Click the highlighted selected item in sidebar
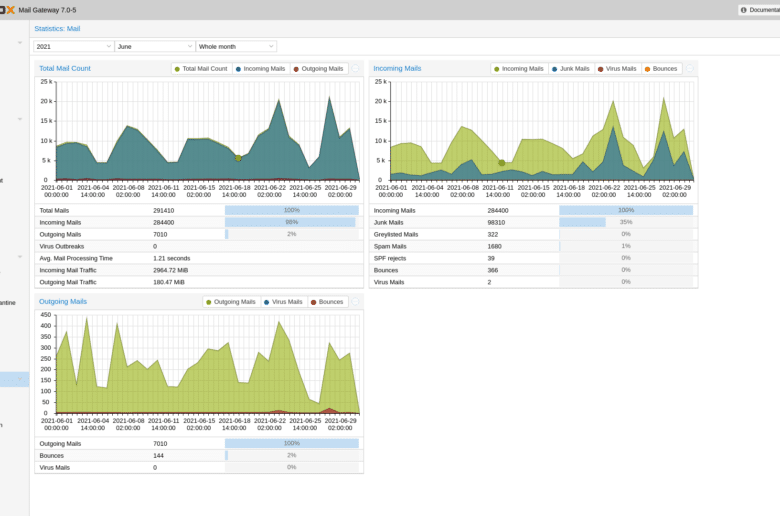This screenshot has height=516, width=780. pos(14,379)
